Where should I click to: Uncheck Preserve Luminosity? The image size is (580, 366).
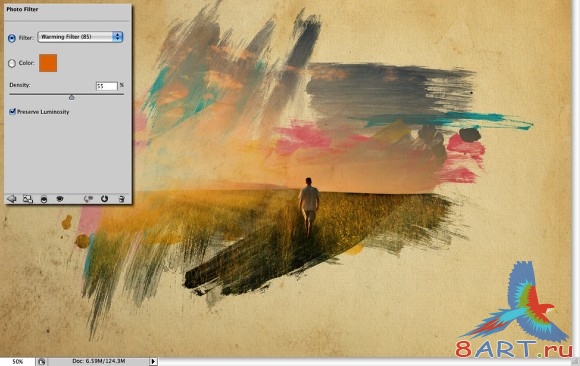13,111
